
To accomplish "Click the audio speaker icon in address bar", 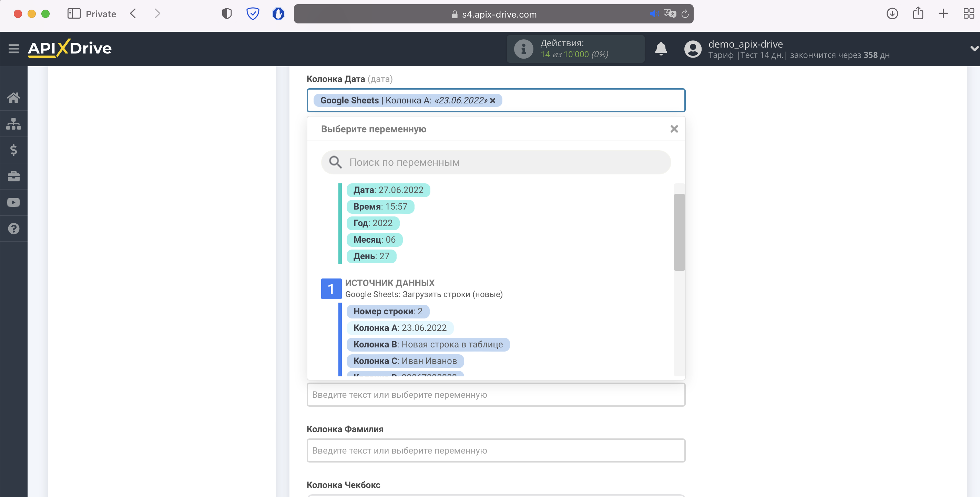I will tap(654, 14).
